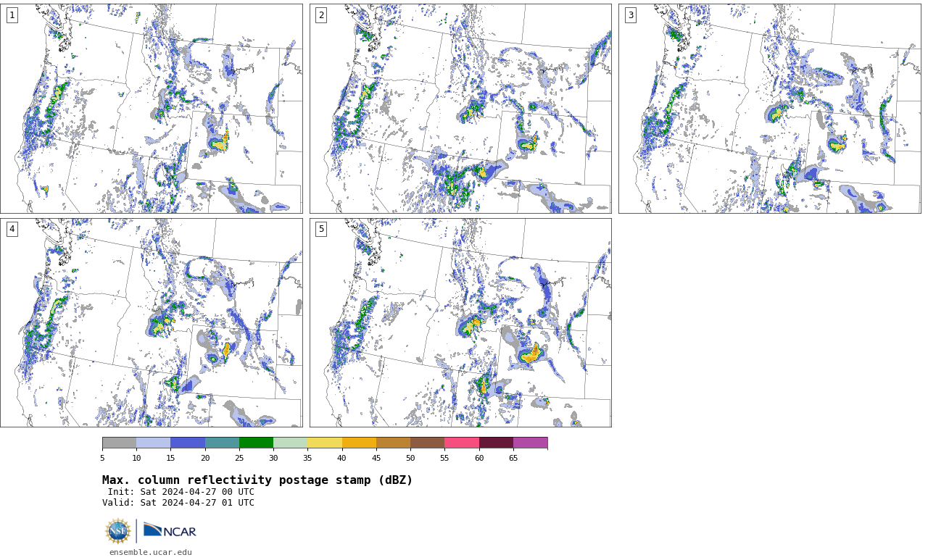Click the Valid: Sat 2024-04-27 01 UTC text
This screenshot has width=928, height=560.
[178, 503]
